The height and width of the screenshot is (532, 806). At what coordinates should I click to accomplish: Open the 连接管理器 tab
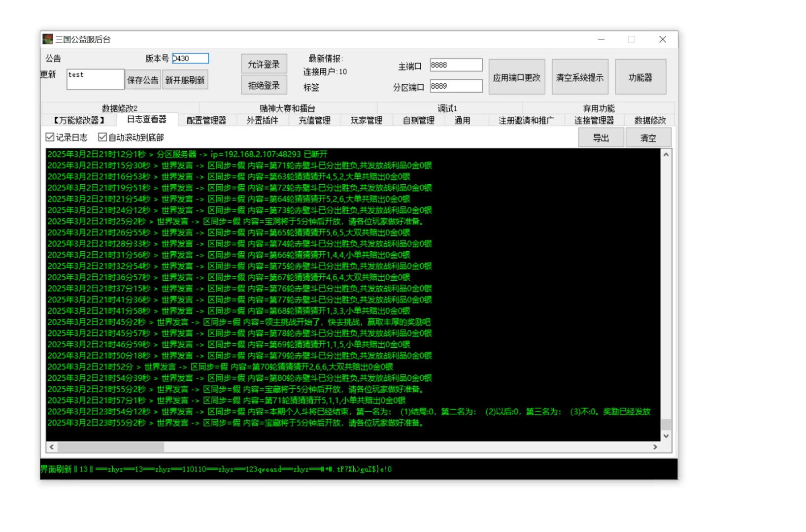click(594, 120)
